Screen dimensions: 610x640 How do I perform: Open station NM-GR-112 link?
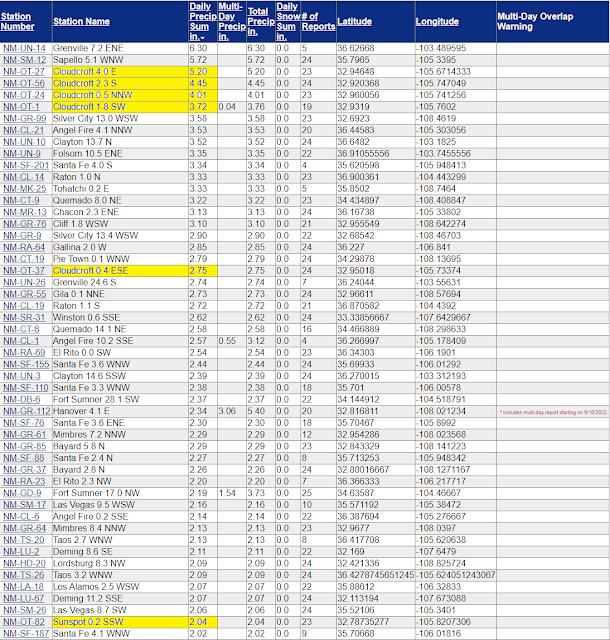[x=27, y=411]
